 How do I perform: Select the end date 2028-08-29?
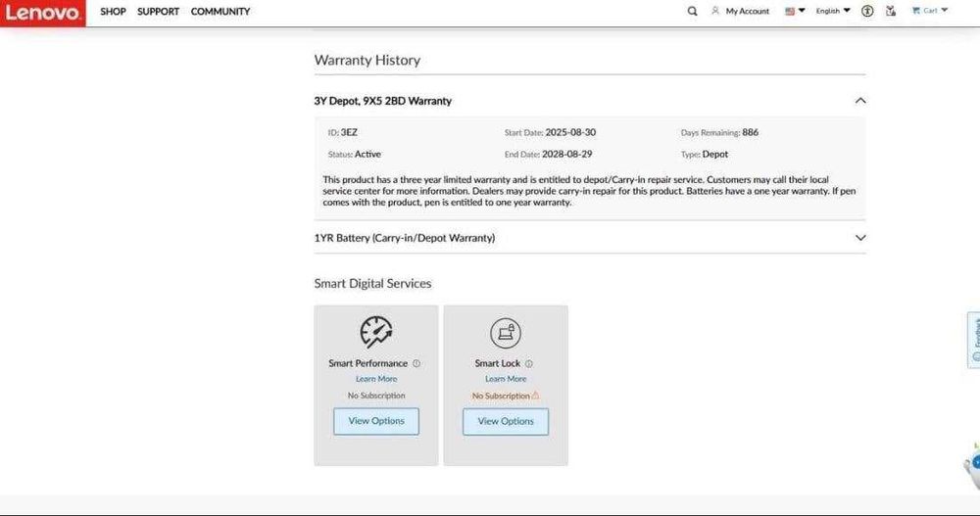(566, 154)
